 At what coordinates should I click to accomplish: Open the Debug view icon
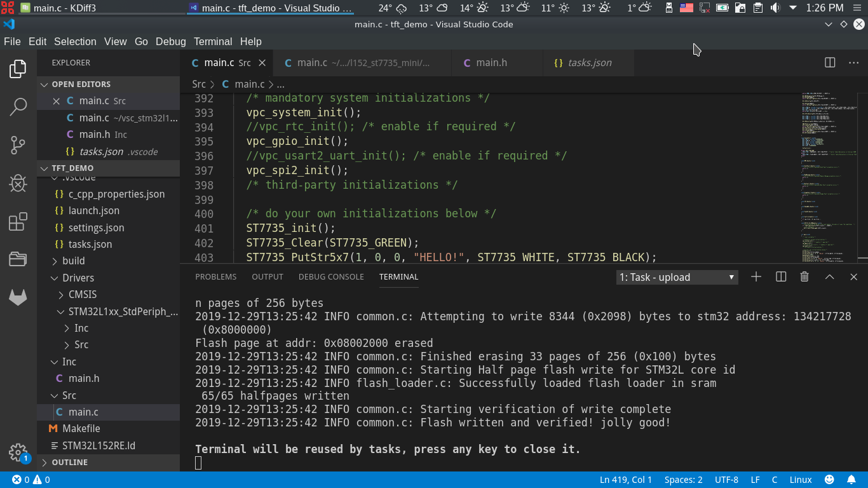(x=18, y=184)
